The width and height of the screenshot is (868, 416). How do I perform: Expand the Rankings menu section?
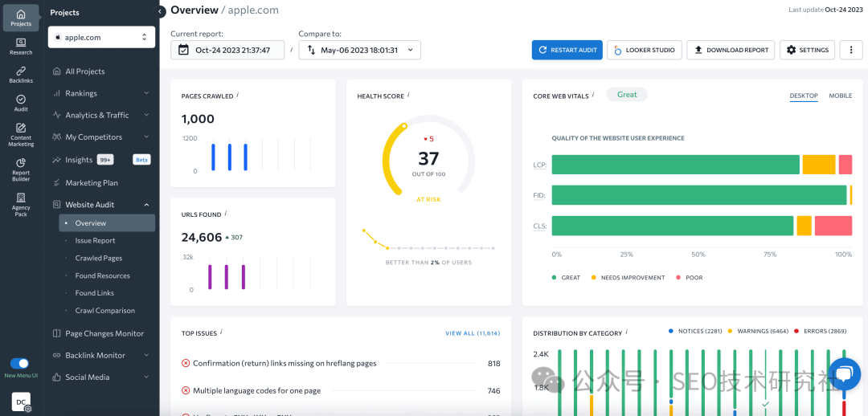point(100,93)
